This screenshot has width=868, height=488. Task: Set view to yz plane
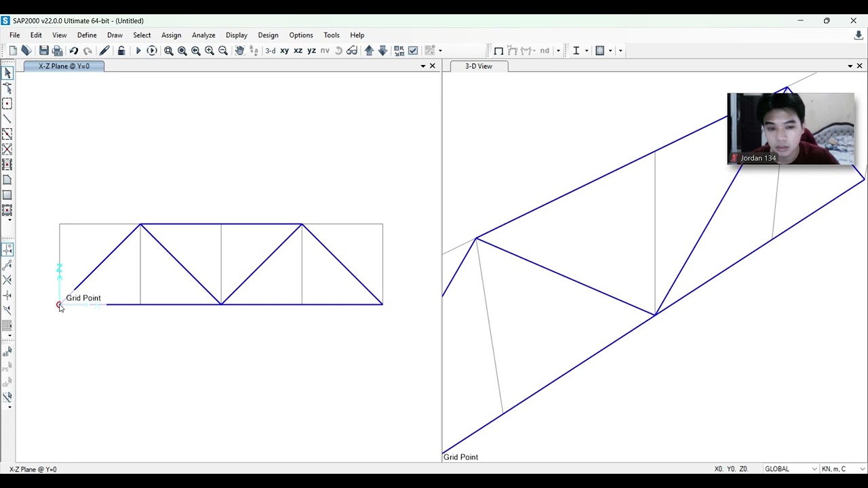(x=311, y=51)
